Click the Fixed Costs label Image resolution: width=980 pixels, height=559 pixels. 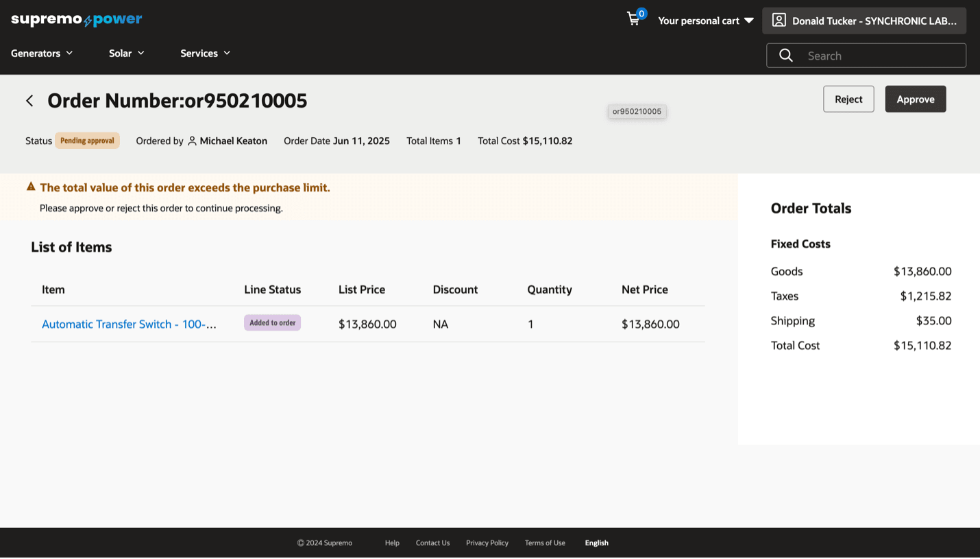point(800,243)
